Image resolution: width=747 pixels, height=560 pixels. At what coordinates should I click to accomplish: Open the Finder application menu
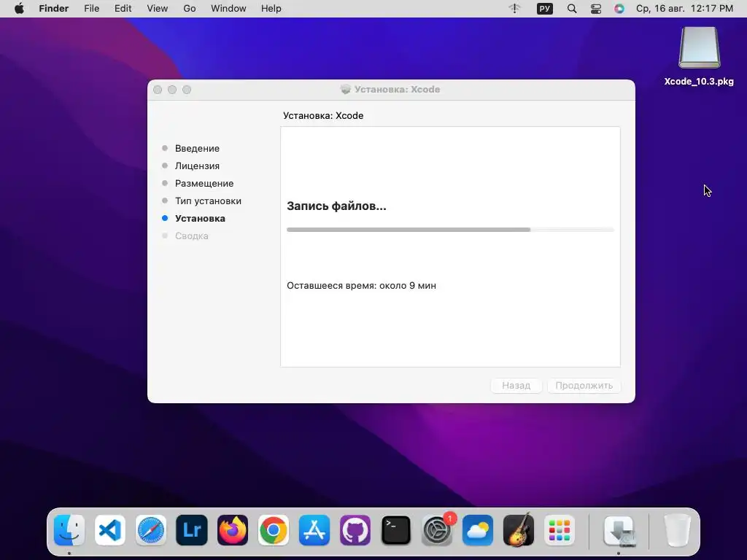tap(53, 9)
